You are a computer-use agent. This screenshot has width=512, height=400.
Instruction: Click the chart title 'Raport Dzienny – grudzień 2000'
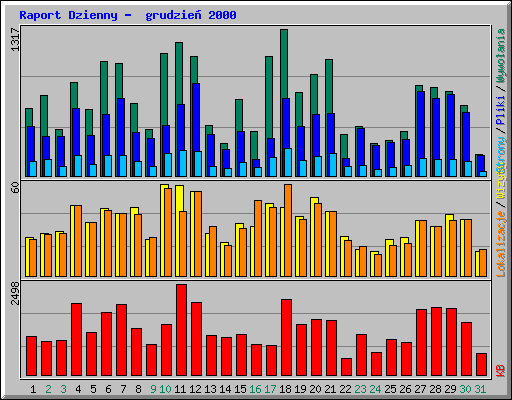(128, 15)
